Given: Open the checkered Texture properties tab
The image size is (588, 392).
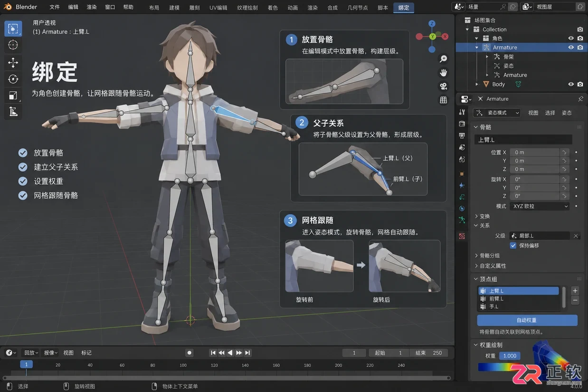Looking at the screenshot, I should tap(462, 236).
